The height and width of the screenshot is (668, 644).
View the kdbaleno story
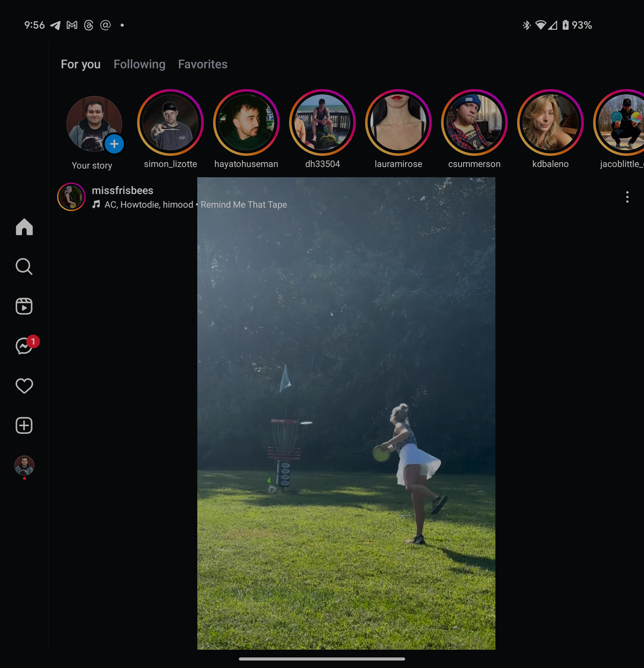pos(550,123)
